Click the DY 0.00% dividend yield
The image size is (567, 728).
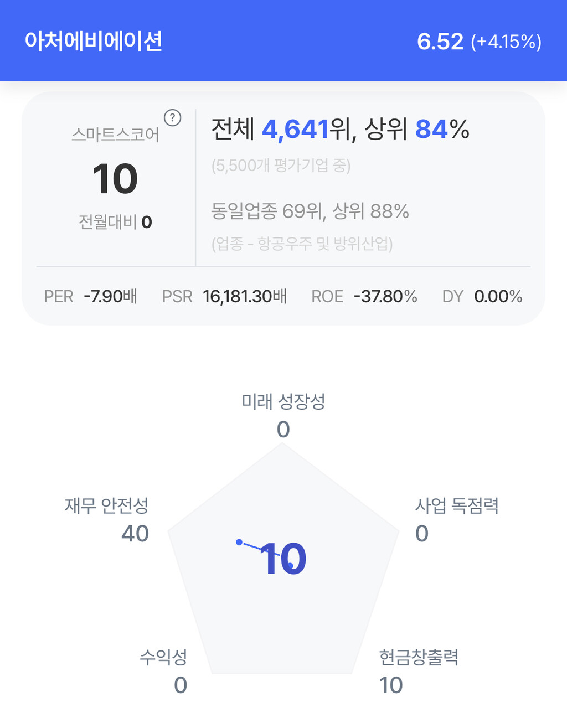[482, 296]
